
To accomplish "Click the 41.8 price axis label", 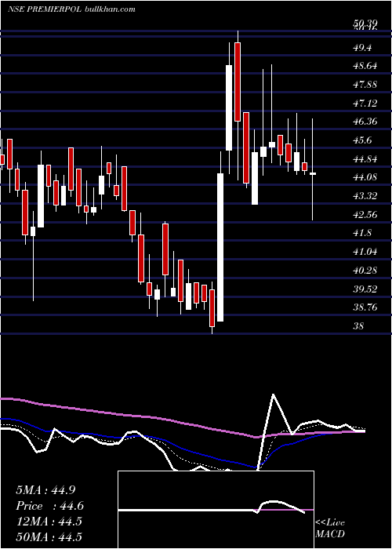I will point(362,234).
